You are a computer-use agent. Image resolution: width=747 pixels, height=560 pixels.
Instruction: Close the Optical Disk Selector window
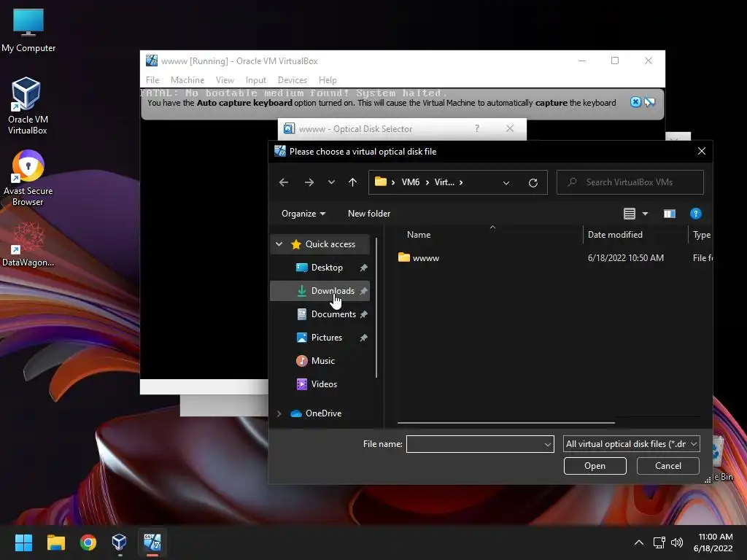tap(510, 128)
